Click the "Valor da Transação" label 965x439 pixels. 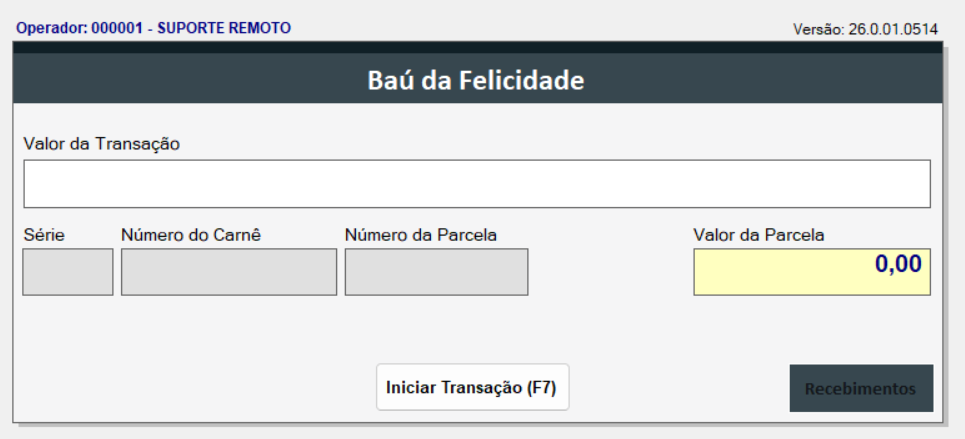click(x=101, y=143)
